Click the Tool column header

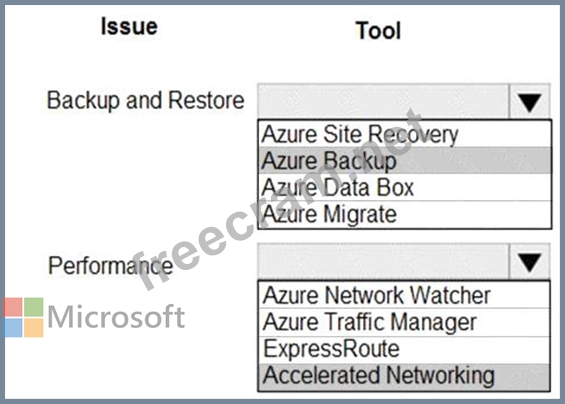[x=378, y=31]
